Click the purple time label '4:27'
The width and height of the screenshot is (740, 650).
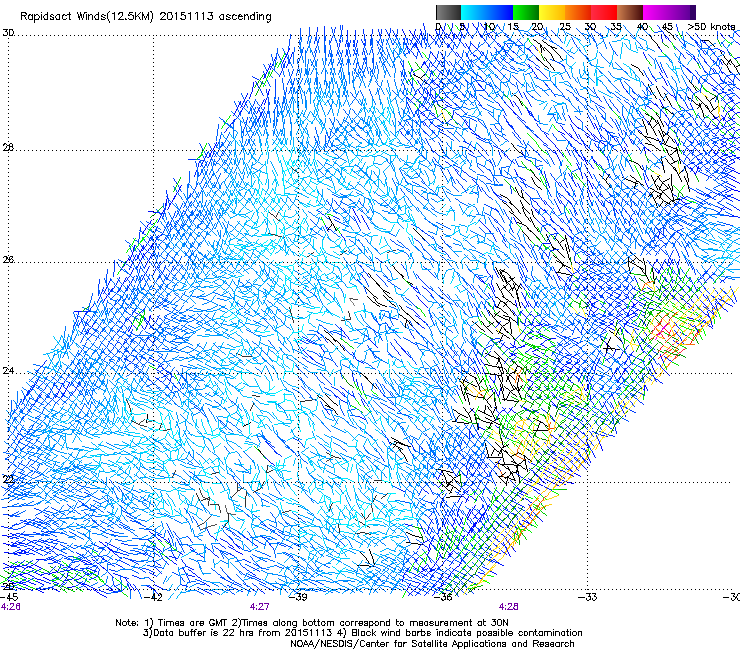[260, 607]
